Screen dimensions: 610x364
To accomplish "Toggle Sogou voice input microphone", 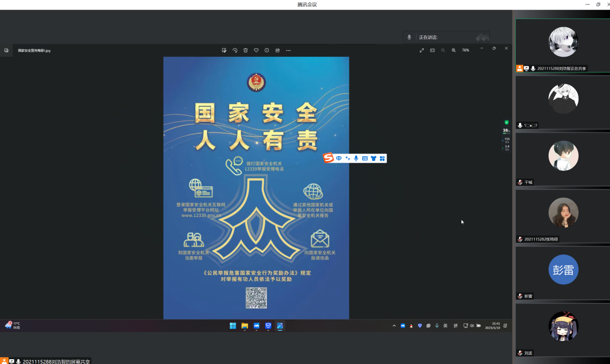I will coord(356,158).
